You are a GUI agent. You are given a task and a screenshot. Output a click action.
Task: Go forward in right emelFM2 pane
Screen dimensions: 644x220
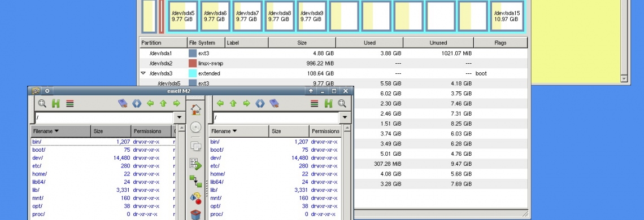pos(246,103)
